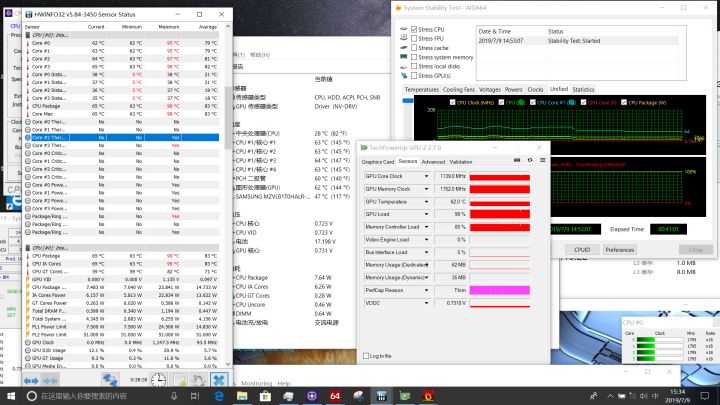Enable Stress GPU(s) checkbox
The width and height of the screenshot is (720, 405).
(x=414, y=75)
